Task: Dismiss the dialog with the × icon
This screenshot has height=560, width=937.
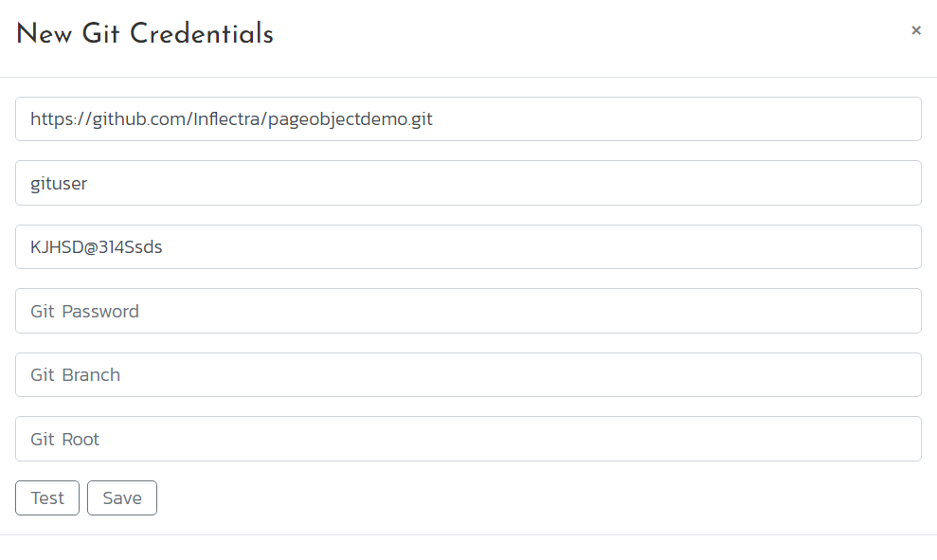Action: point(915,30)
